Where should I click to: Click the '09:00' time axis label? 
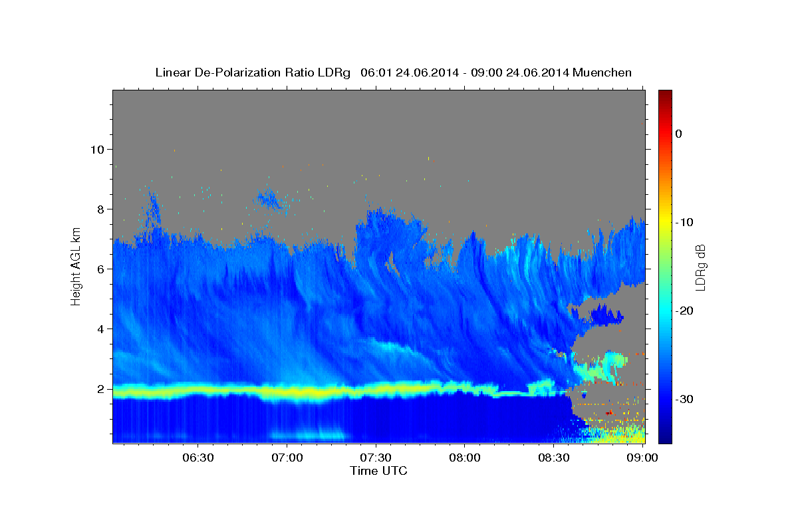(642, 458)
